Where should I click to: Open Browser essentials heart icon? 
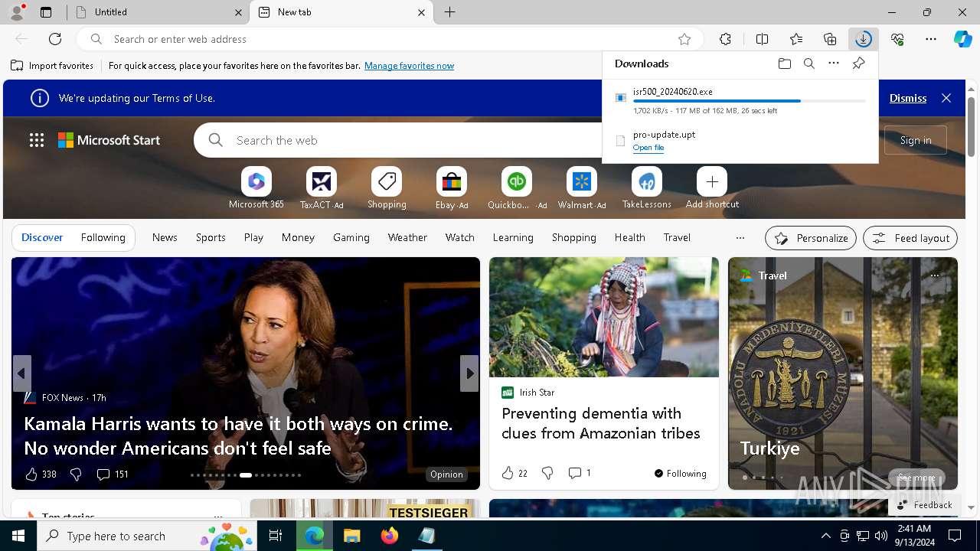click(x=897, y=39)
